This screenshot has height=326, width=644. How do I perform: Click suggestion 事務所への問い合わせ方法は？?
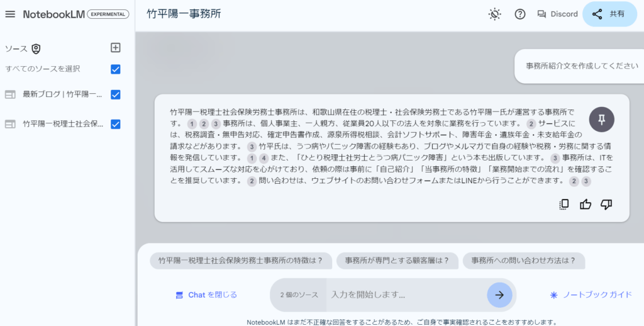524,261
